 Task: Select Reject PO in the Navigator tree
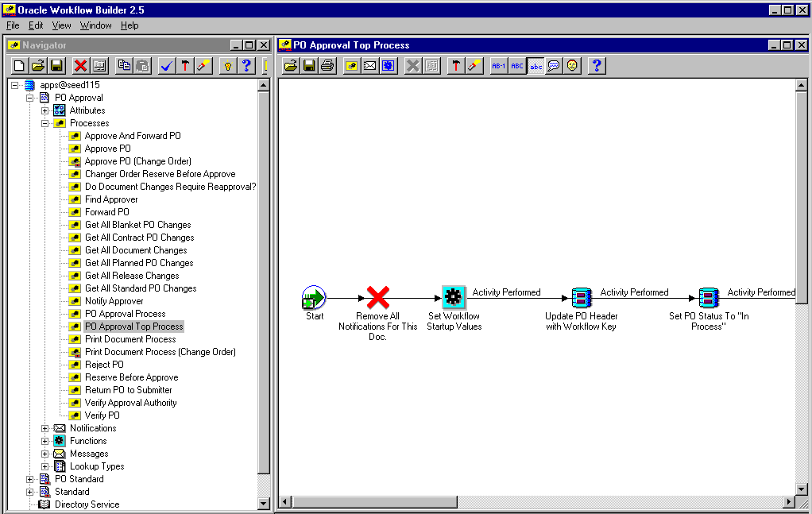click(x=104, y=365)
